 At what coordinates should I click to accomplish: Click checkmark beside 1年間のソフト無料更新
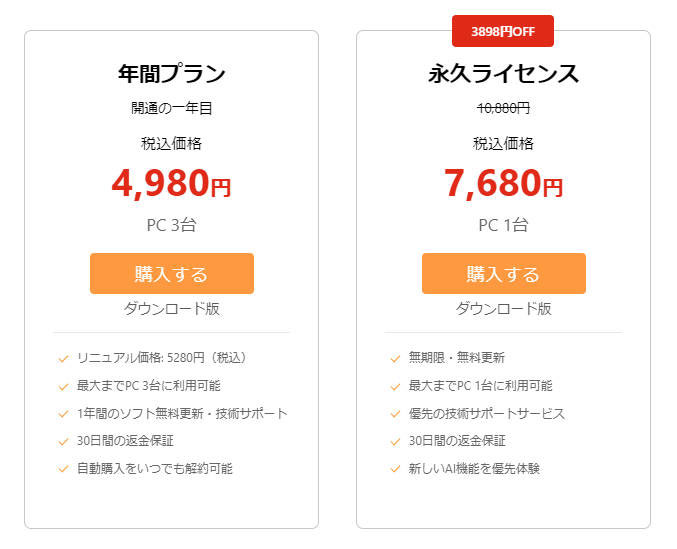(x=64, y=414)
